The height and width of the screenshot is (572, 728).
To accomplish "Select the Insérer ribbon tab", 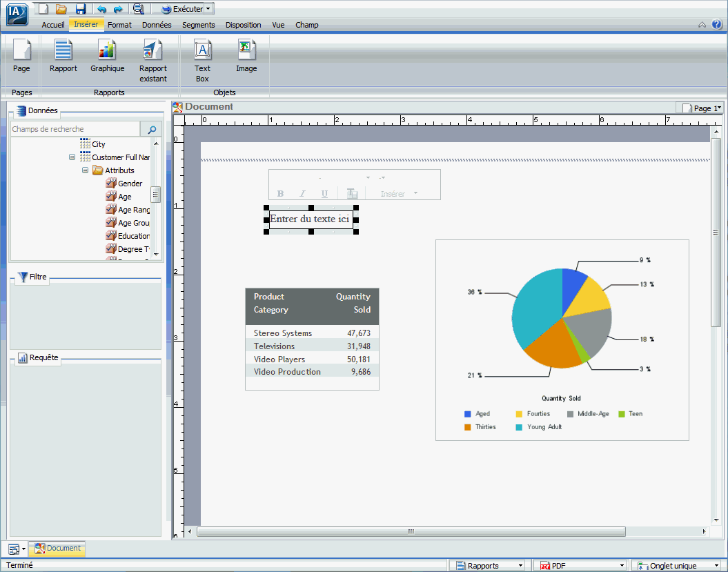I will [86, 24].
